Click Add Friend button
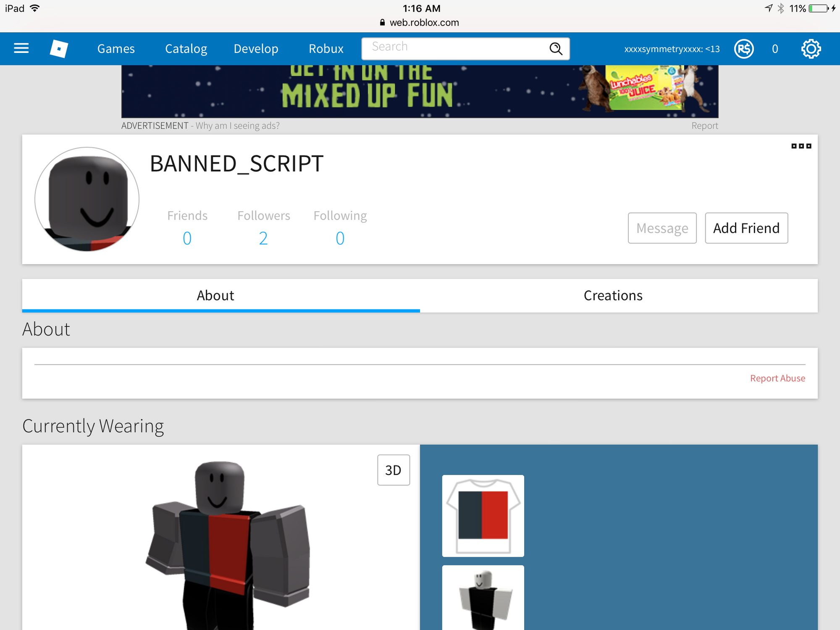 click(x=746, y=228)
